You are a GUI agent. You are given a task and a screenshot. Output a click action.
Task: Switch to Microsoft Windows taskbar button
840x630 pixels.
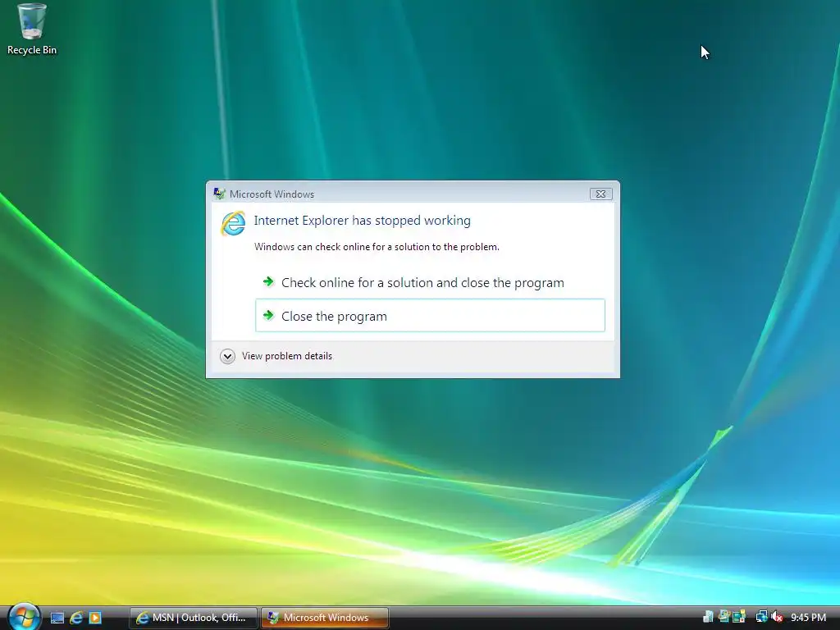pos(325,618)
